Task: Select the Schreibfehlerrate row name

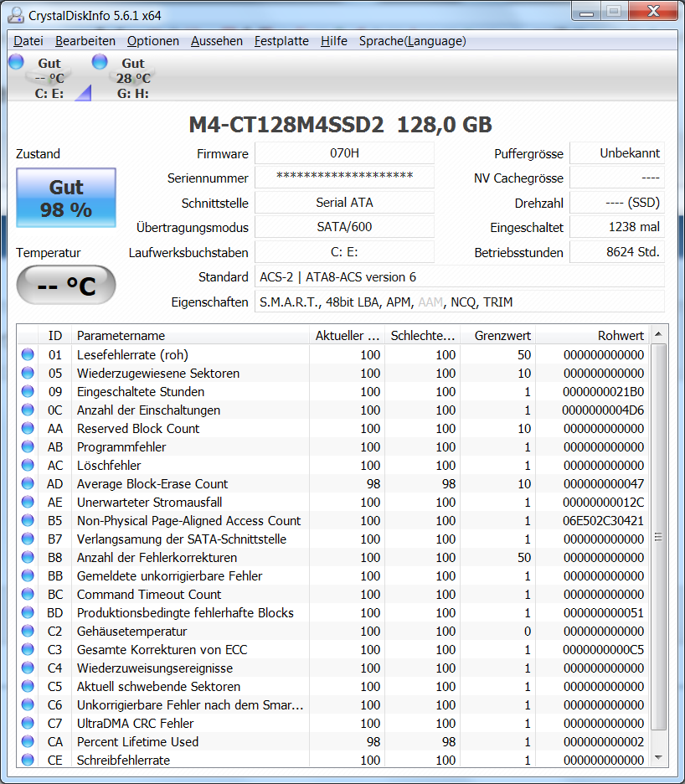Action: tap(123, 760)
